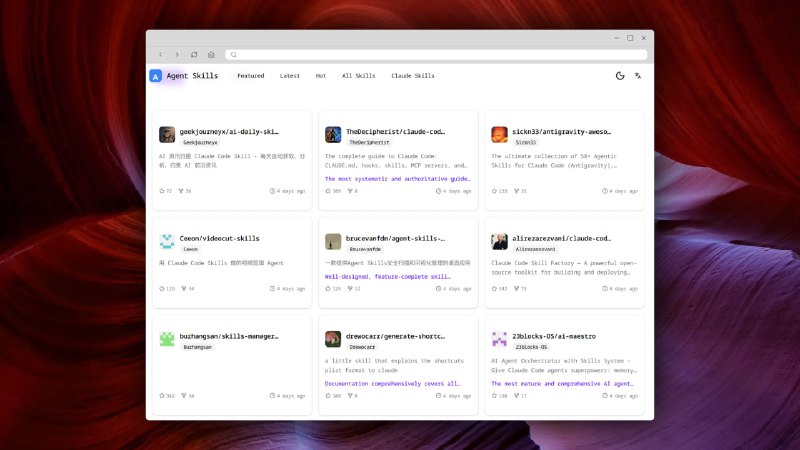Click clock icon on drewocarr card

(x=438, y=396)
